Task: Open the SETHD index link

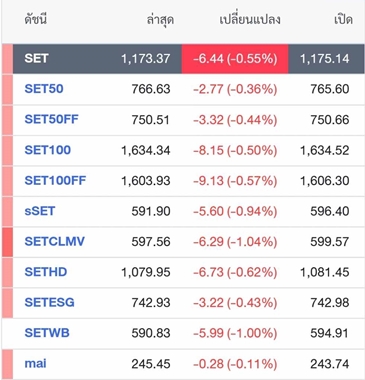Action: pos(46,272)
